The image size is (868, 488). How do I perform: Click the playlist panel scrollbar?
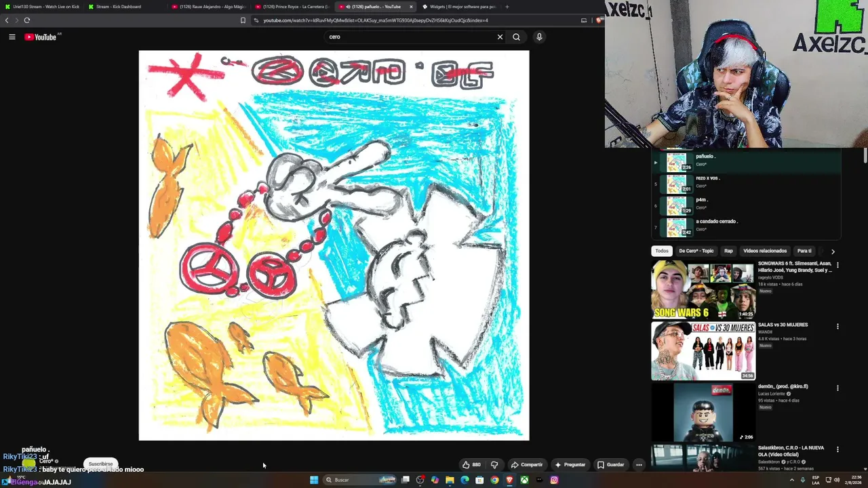865,157
